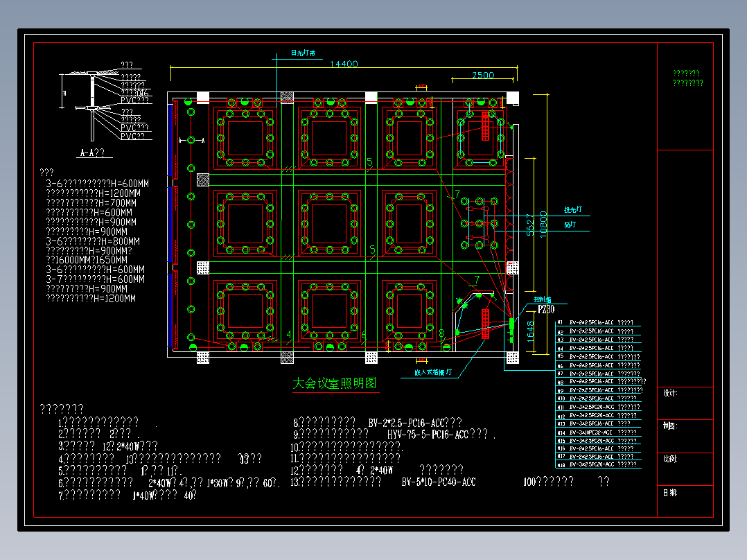
Task: Click the A-A section title
Action: (92, 153)
